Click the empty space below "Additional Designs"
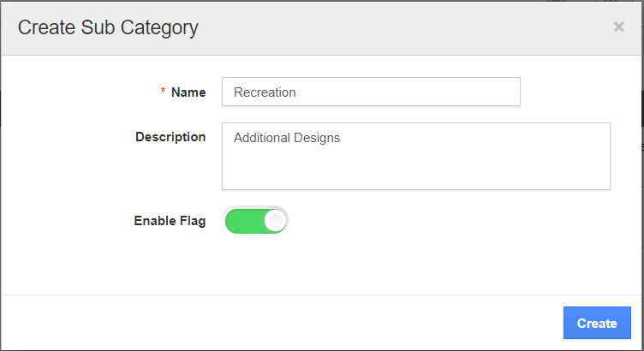 (x=415, y=170)
